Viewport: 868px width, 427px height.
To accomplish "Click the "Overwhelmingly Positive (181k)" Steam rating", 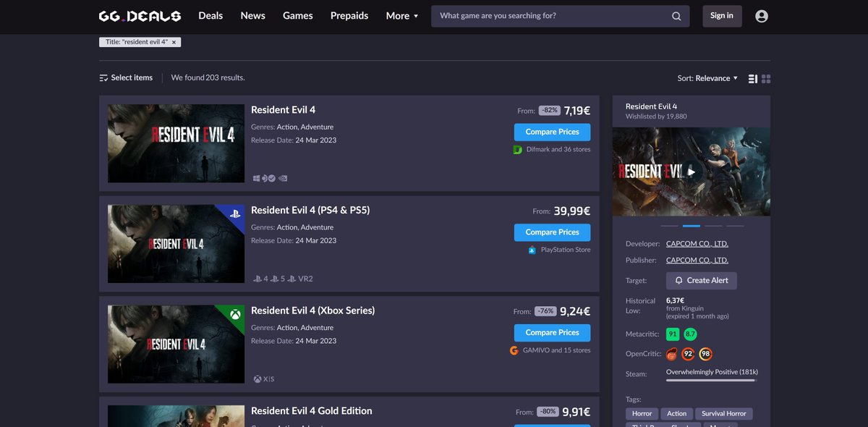I will click(x=712, y=372).
